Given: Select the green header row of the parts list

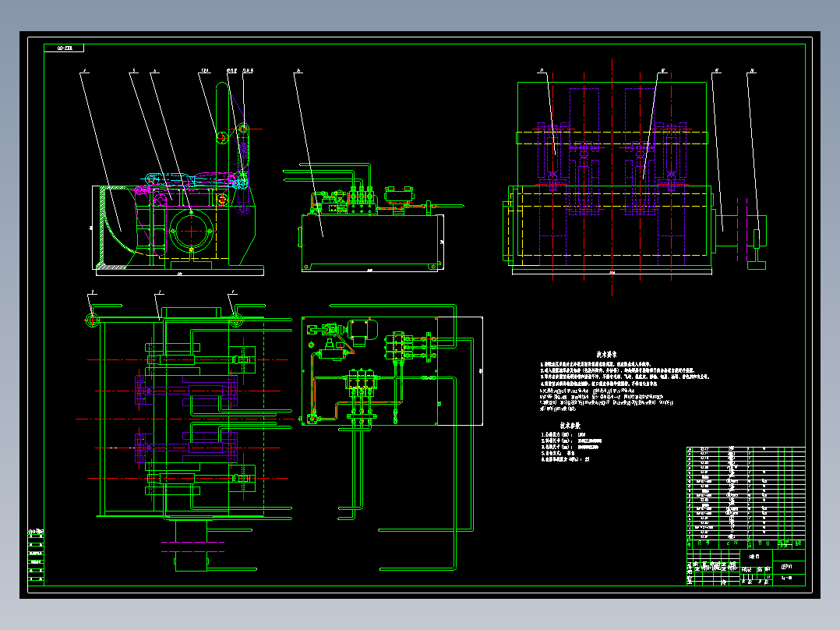Looking at the screenshot, I should click(746, 543).
